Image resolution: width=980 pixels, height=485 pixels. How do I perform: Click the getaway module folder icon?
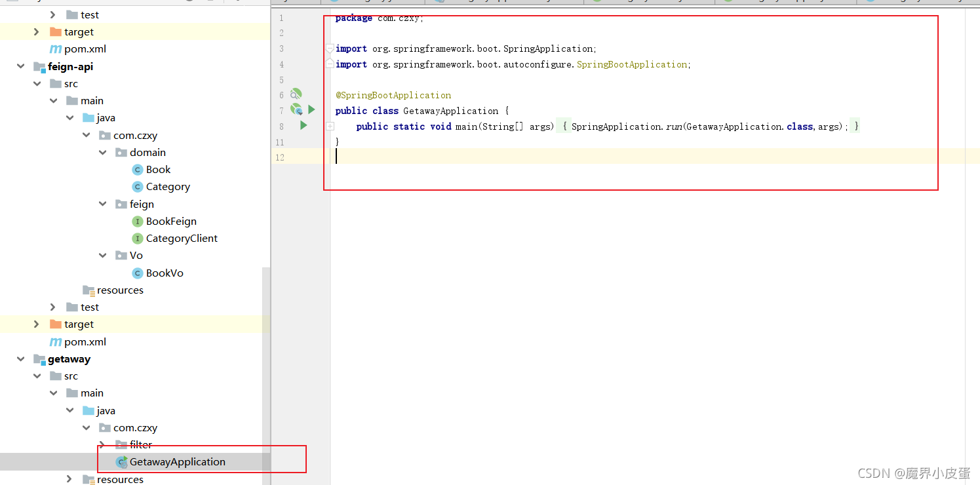coord(39,359)
